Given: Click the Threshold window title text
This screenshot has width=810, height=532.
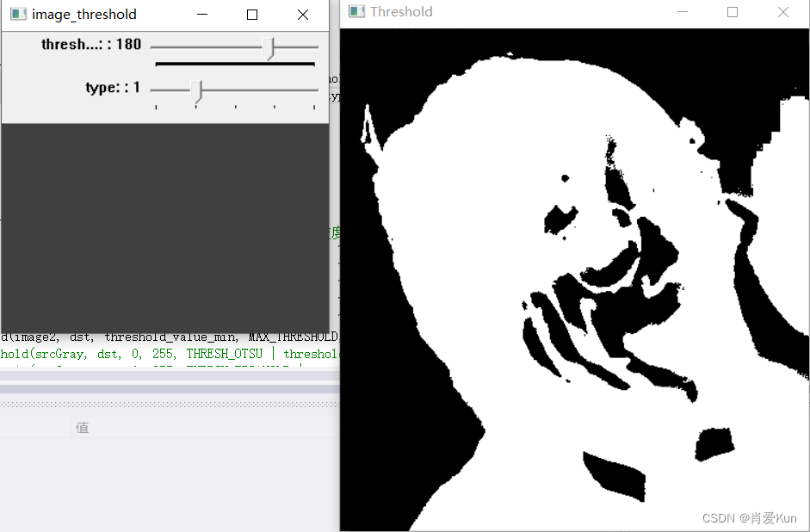Looking at the screenshot, I should point(401,11).
